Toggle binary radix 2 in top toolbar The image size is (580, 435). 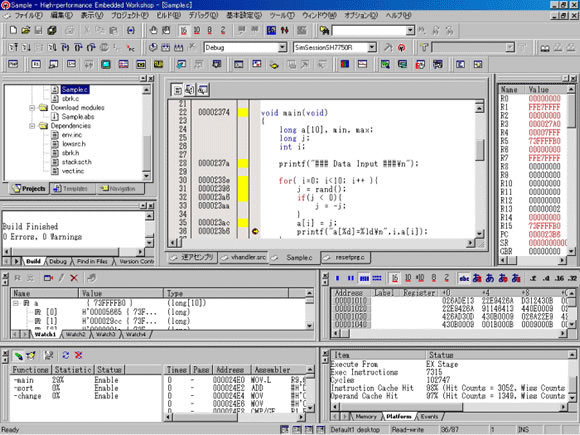223,30
